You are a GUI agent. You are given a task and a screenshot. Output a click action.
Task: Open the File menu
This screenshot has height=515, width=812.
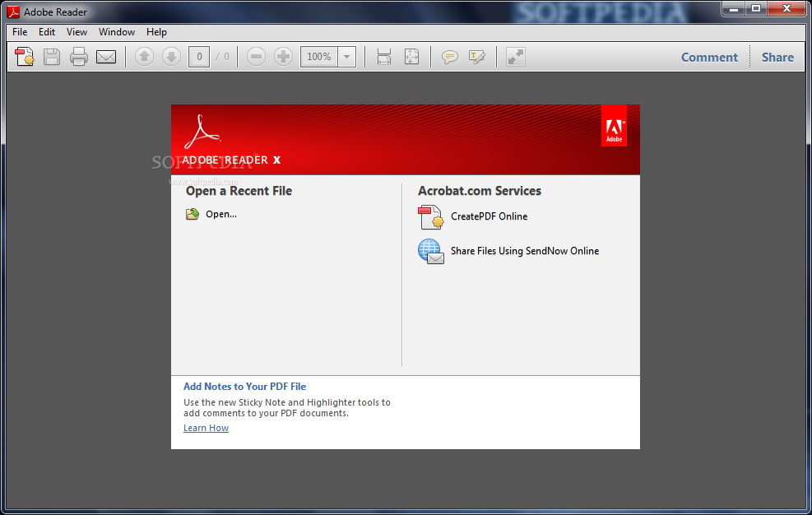[19, 31]
